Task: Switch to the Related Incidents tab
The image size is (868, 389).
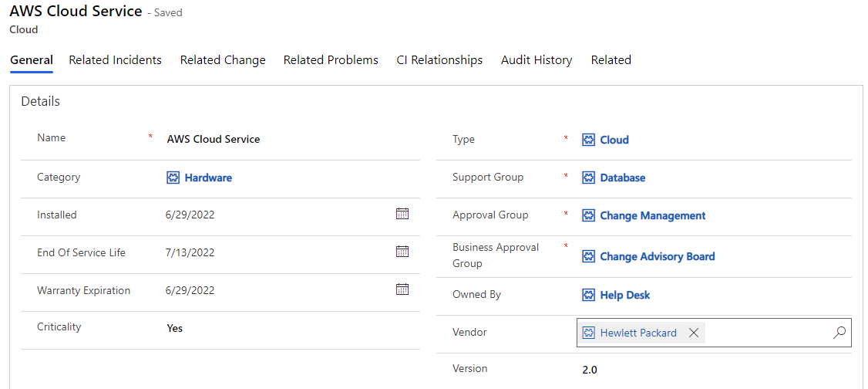Action: pyautogui.click(x=115, y=60)
